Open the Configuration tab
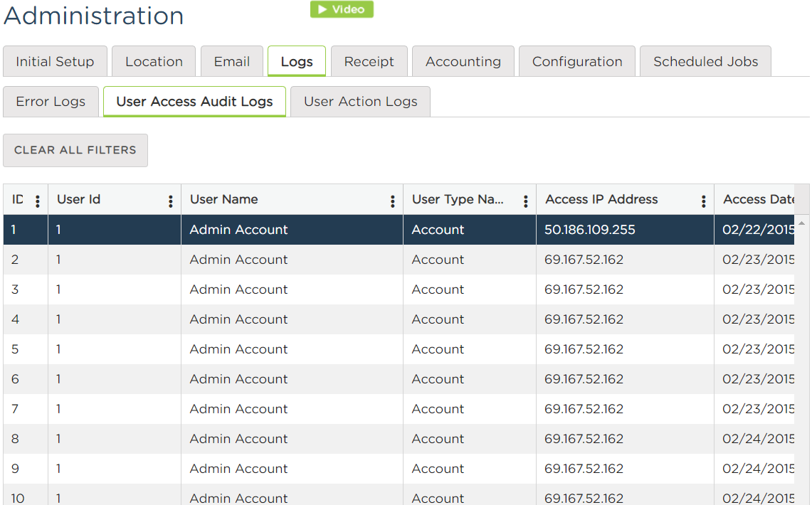Image resolution: width=812 pixels, height=505 pixels. point(577,62)
